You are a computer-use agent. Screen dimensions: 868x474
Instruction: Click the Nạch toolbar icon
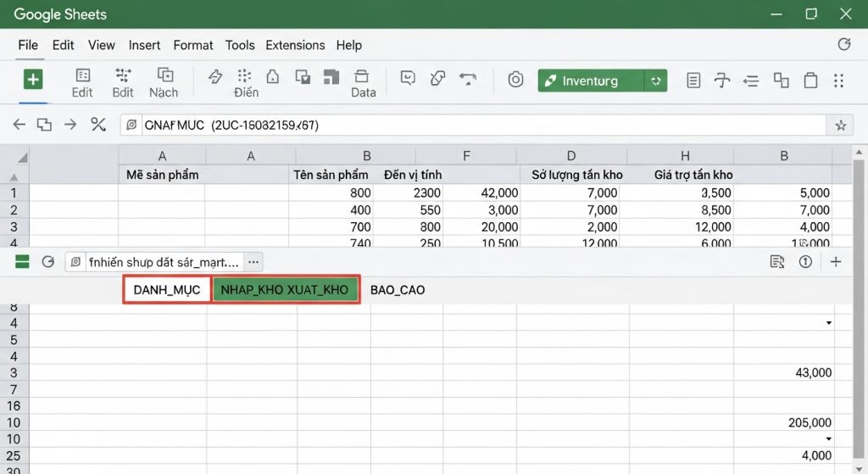pos(164,83)
